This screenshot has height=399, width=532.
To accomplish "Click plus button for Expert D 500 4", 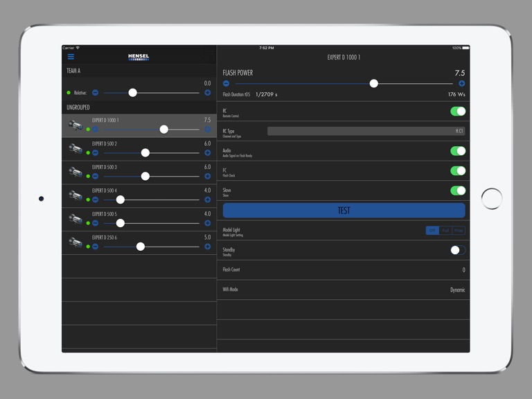I will pos(208,199).
